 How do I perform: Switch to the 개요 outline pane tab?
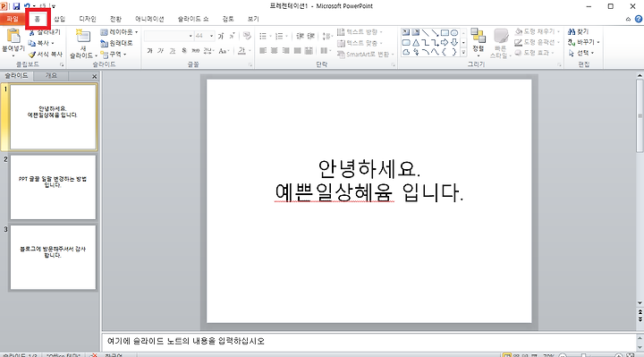(51, 75)
